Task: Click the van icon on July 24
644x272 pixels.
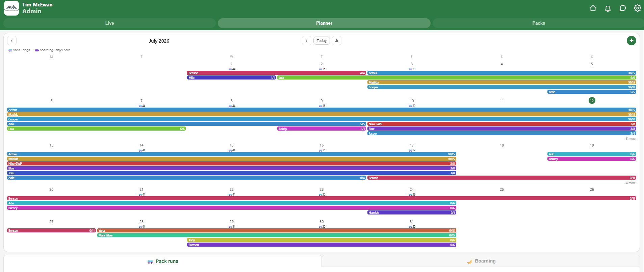Action: [410, 195]
